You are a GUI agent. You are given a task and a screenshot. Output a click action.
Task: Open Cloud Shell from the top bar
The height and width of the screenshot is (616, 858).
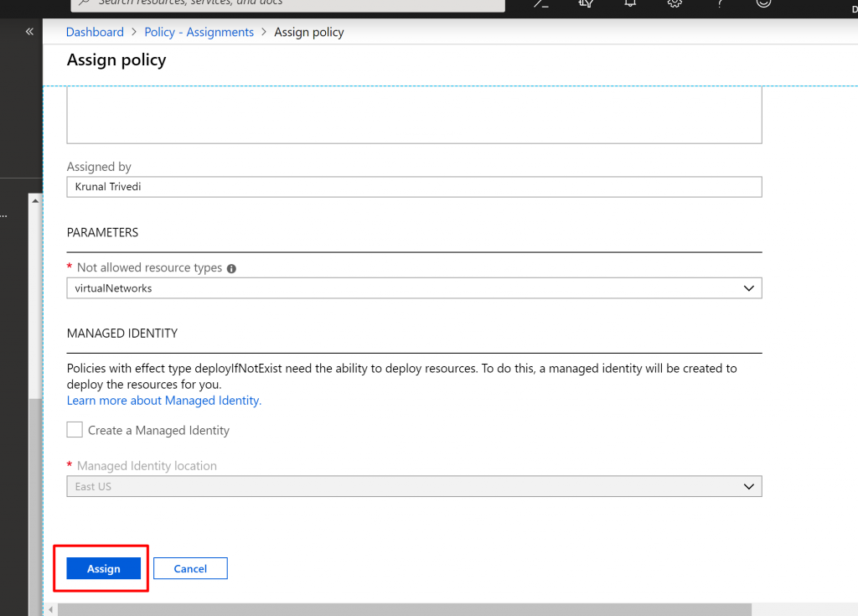point(541,3)
